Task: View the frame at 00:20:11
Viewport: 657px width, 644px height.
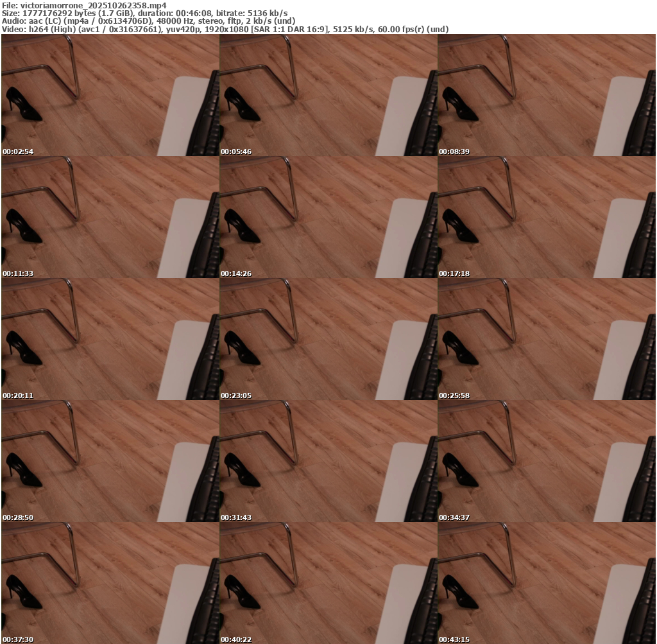Action: [110, 339]
